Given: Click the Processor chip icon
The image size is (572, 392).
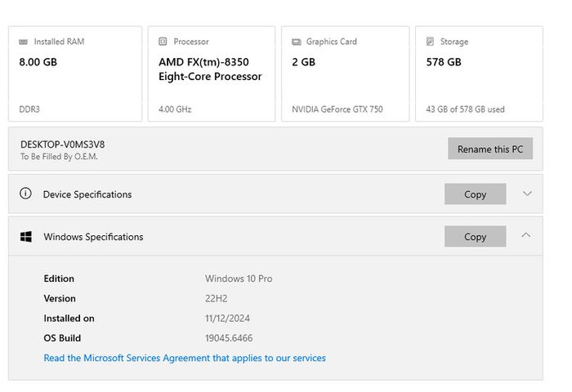Looking at the screenshot, I should [x=163, y=42].
